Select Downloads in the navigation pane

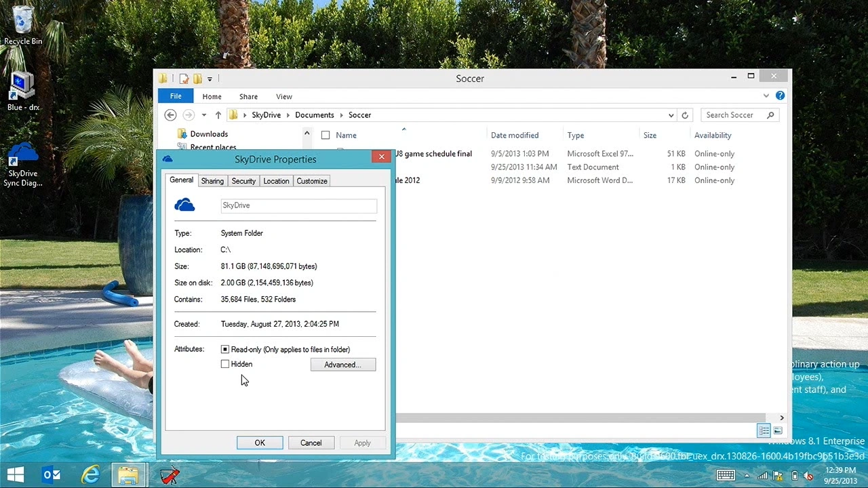click(209, 134)
